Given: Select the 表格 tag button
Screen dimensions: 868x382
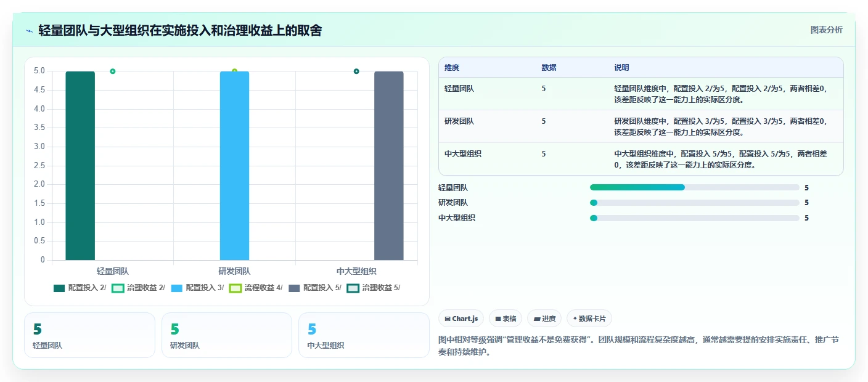Looking at the screenshot, I should [x=506, y=319].
